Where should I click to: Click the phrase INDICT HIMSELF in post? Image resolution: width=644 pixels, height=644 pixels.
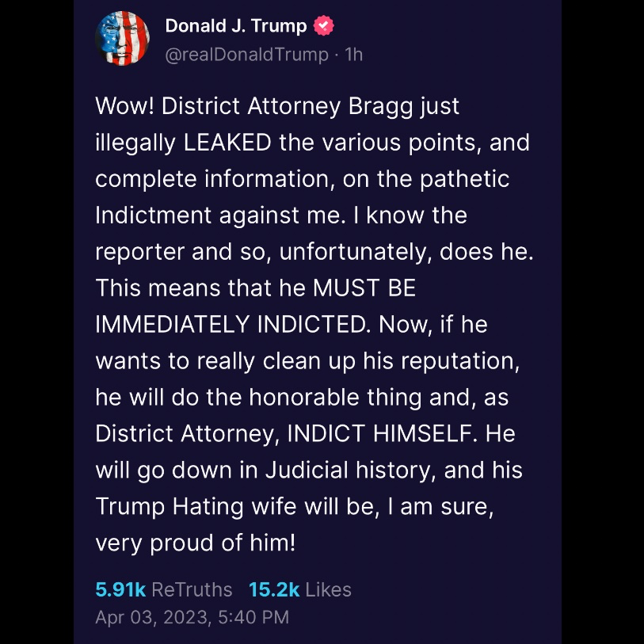click(x=380, y=433)
